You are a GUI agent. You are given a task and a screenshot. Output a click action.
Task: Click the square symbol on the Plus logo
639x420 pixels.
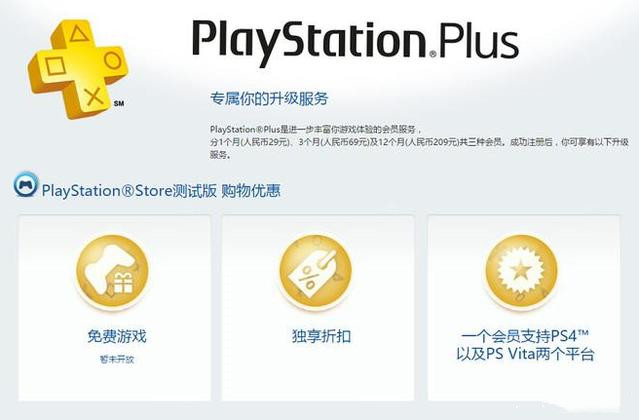[55, 66]
